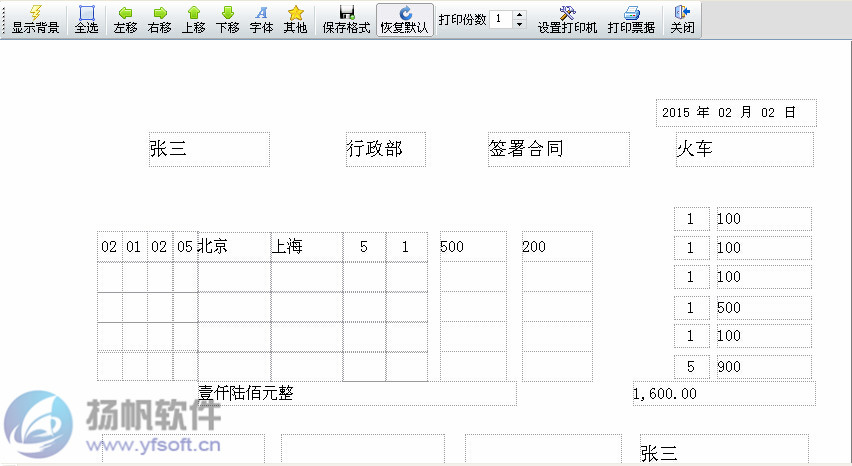Increase print copies with up arrow
Viewport: 852px width, 466px height.
coord(519,14)
